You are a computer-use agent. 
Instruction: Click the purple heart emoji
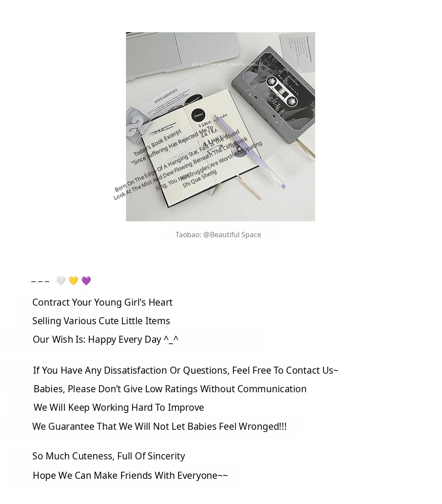[86, 281]
